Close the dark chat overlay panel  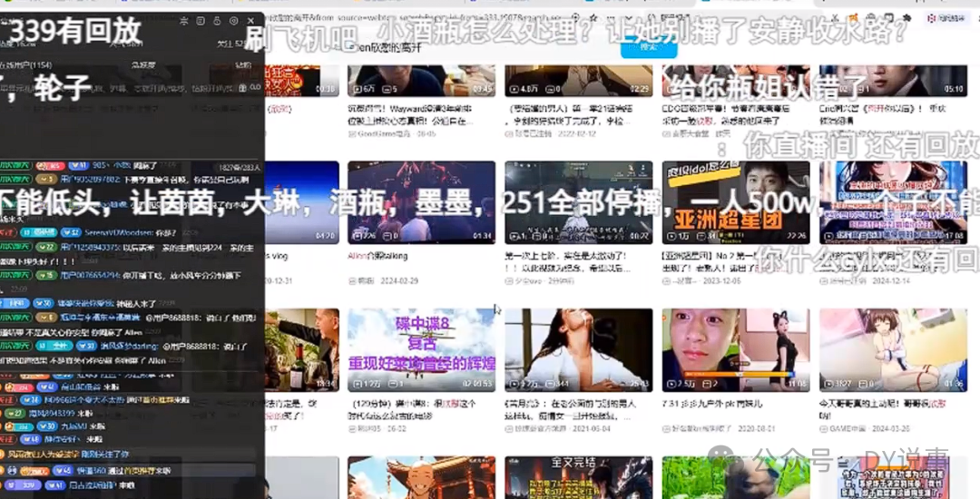pos(250,21)
